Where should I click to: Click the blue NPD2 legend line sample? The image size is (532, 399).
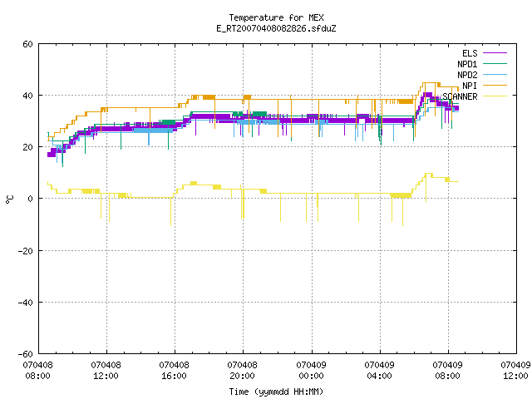pos(495,75)
